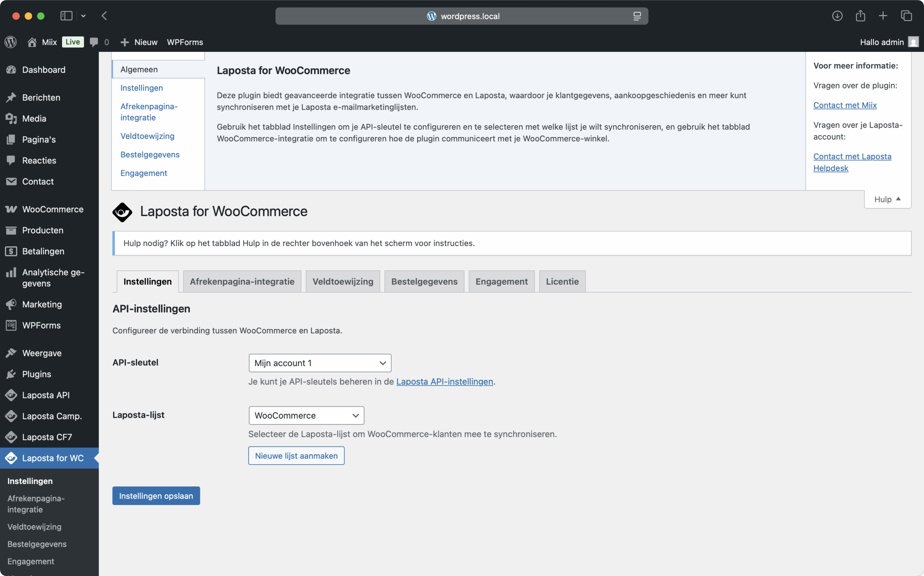Open the comments bubble icon in admin bar
Screen dimensions: 924x576
pos(94,42)
